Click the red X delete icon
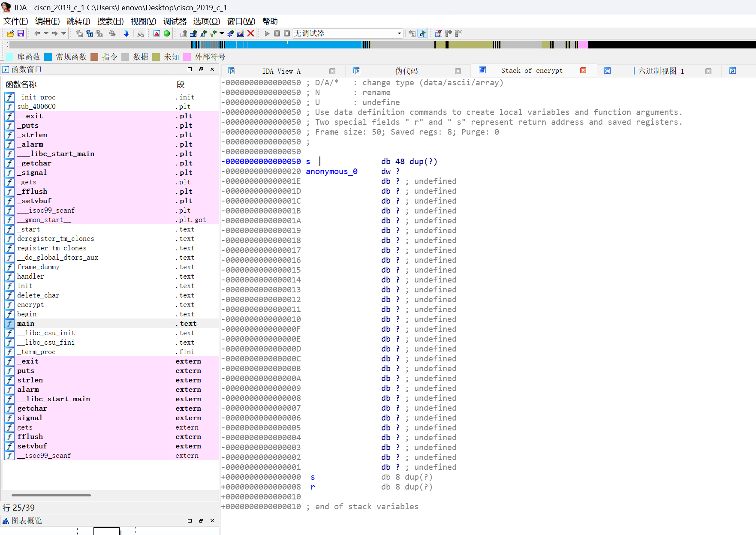This screenshot has width=756, height=535. click(251, 33)
